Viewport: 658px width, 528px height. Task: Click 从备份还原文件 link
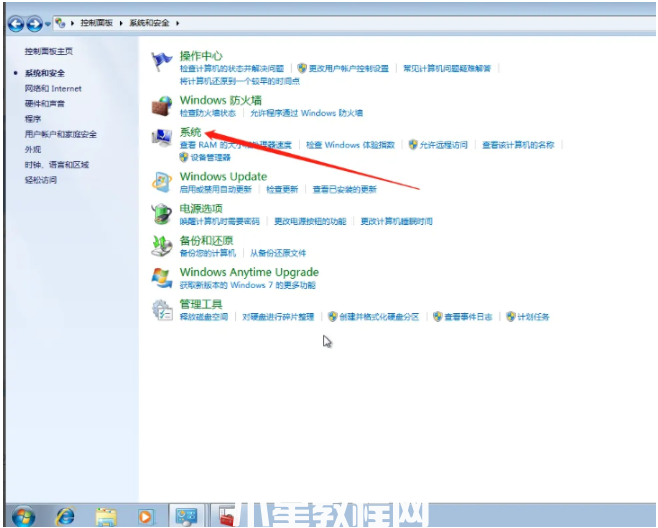click(x=278, y=253)
